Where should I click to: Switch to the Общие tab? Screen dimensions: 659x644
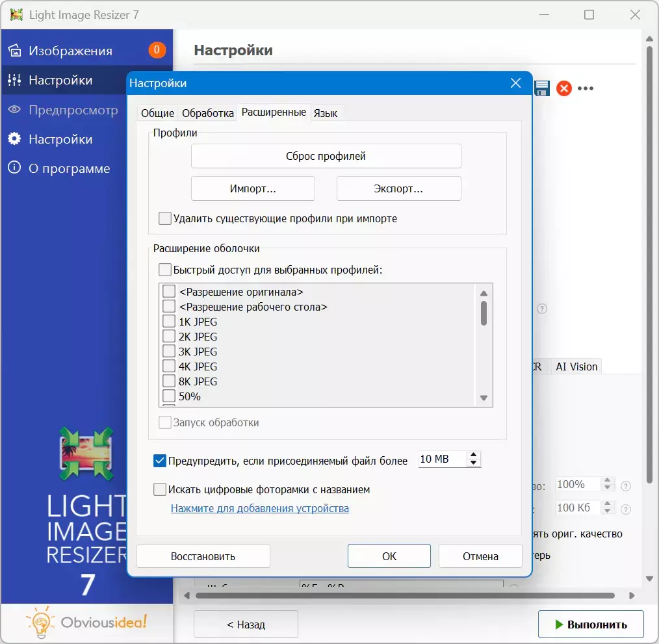click(157, 113)
